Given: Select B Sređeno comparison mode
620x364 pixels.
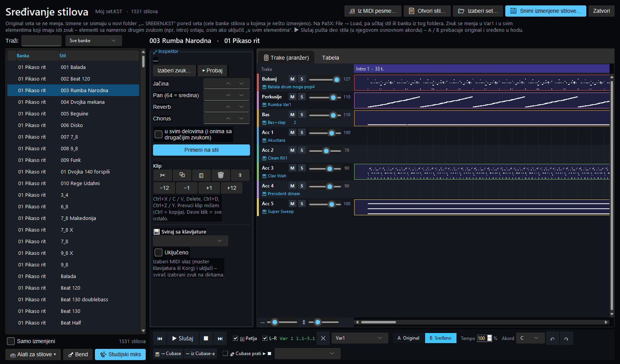Looking at the screenshot, I should coord(441,338).
